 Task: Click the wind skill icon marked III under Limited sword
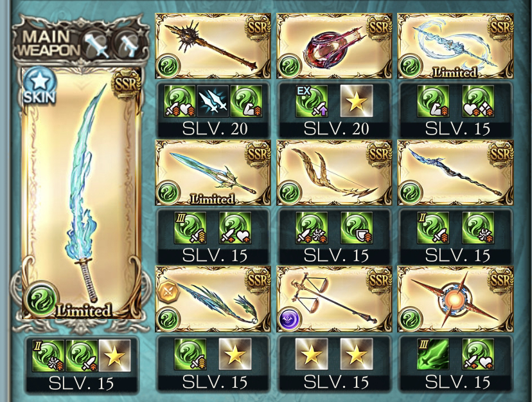point(190,228)
